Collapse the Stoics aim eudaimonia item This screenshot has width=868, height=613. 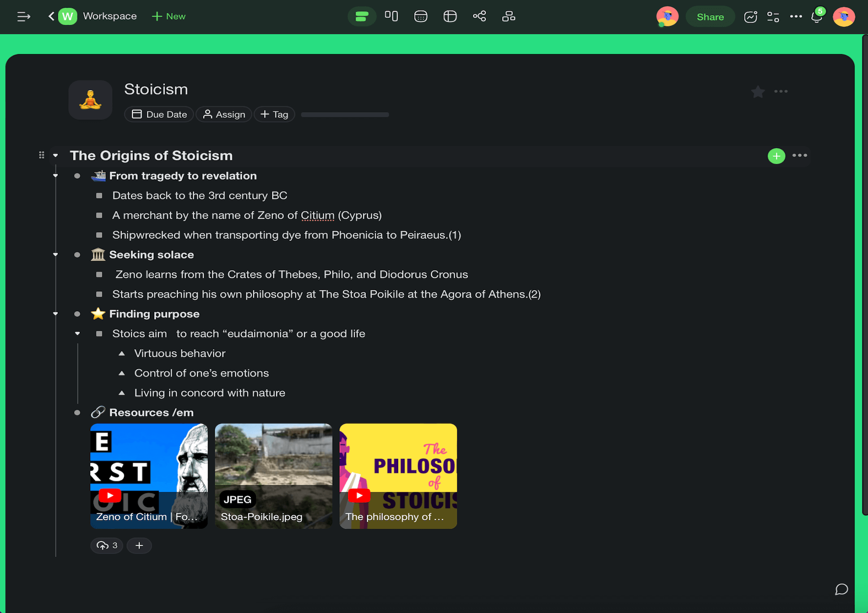(x=78, y=333)
